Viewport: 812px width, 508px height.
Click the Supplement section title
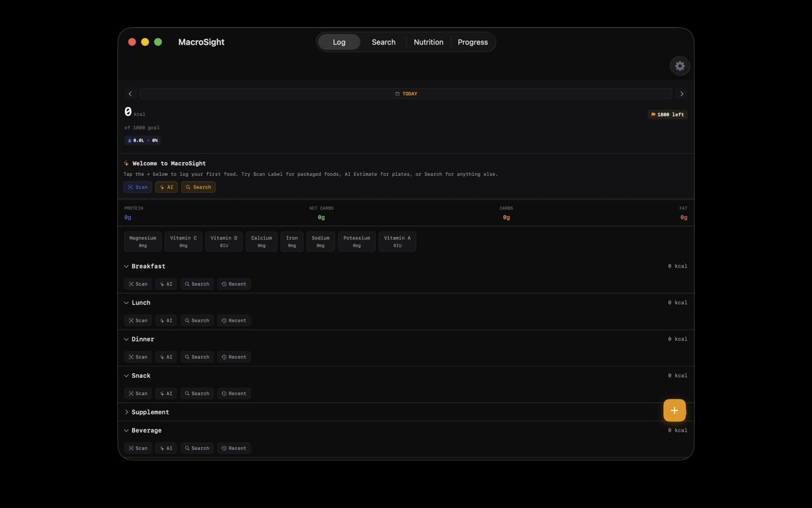pyautogui.click(x=150, y=412)
